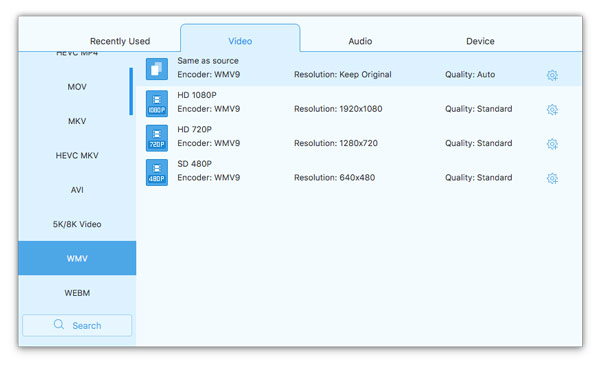Click 'Resolution: Keep Original' text
The height and width of the screenshot is (367, 600).
(x=342, y=75)
